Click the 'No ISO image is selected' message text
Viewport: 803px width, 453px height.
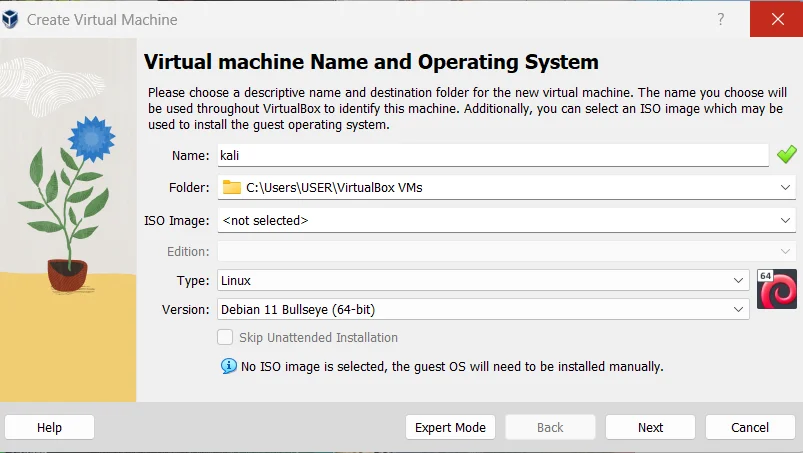tap(452, 366)
